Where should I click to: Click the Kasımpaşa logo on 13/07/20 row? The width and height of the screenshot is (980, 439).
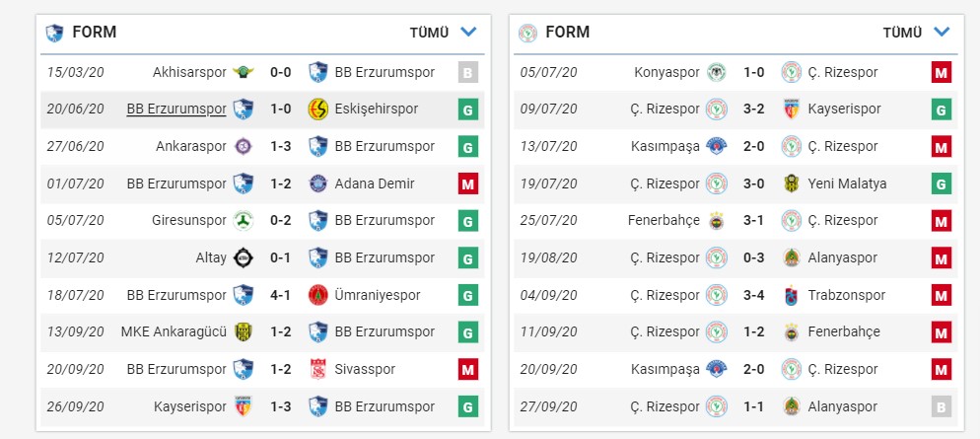717,146
